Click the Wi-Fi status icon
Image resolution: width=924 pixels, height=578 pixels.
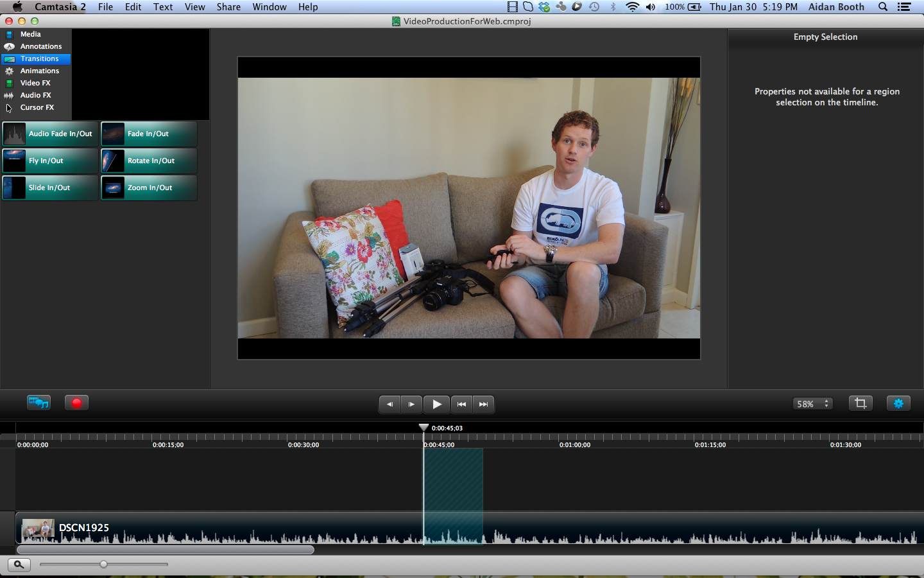point(632,7)
